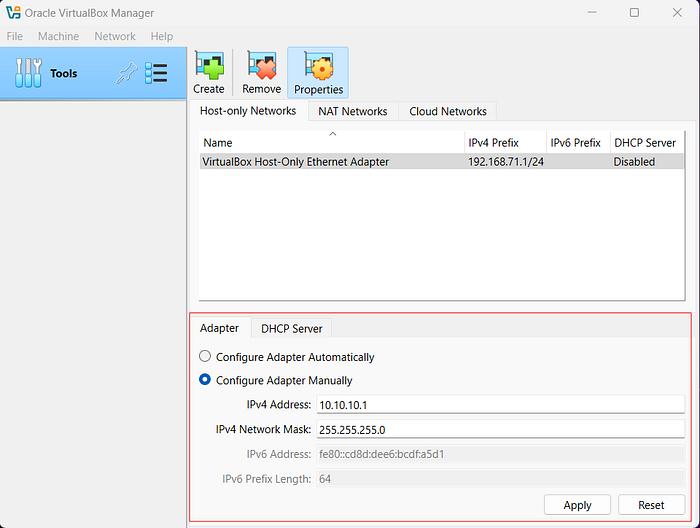The width and height of the screenshot is (700, 528).
Task: Click the IPv4 Network Mask input field
Action: tap(500, 429)
